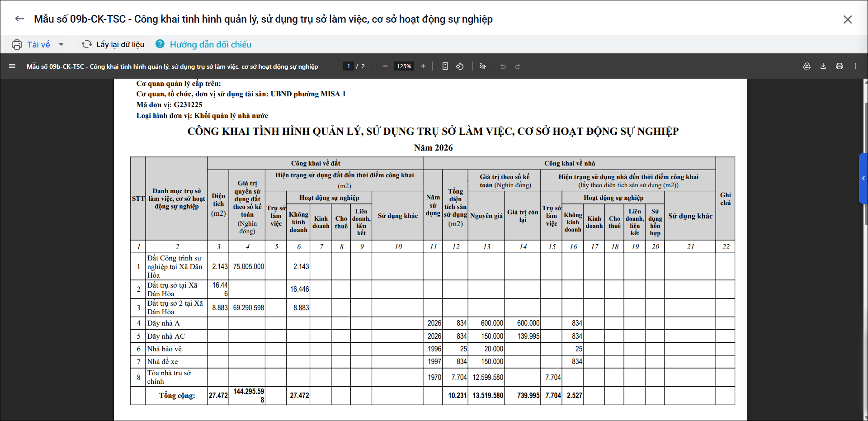The width and height of the screenshot is (868, 421).
Task: Zoom in with the plus icon
Action: 423,66
